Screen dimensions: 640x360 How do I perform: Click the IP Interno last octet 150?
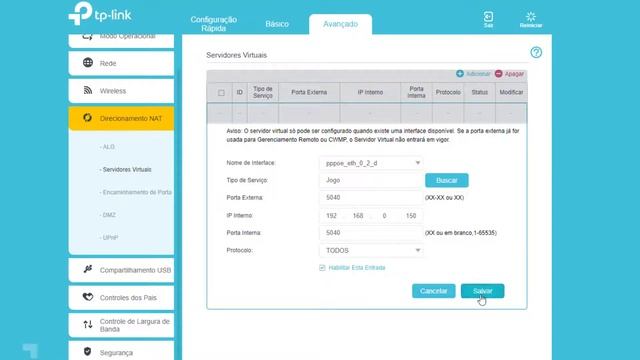point(411,216)
